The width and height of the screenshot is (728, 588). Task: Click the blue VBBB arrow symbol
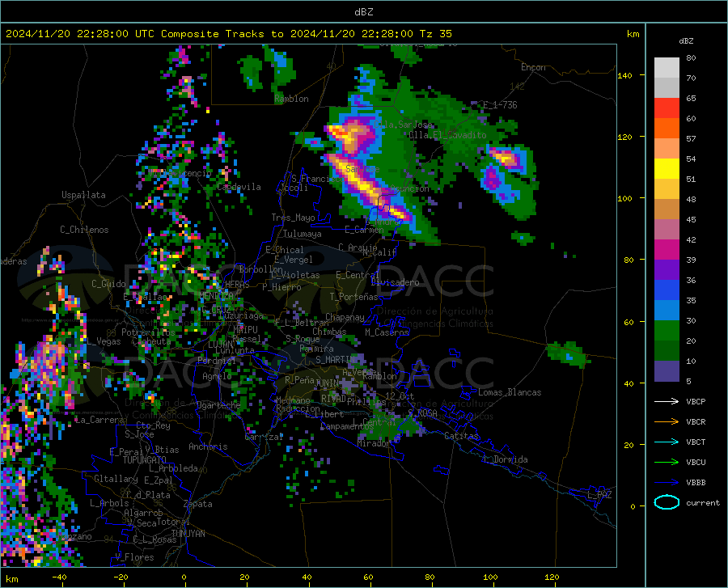coord(667,483)
